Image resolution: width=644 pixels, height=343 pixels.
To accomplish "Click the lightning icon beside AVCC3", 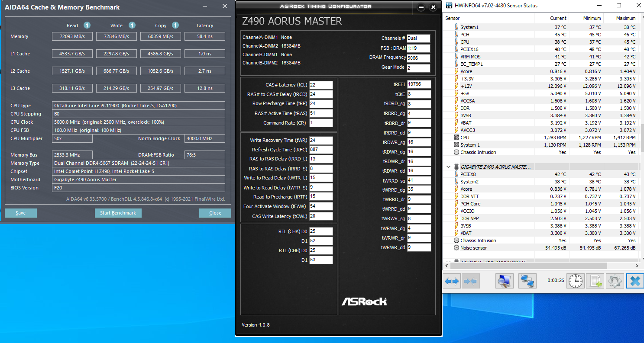I will (x=456, y=130).
